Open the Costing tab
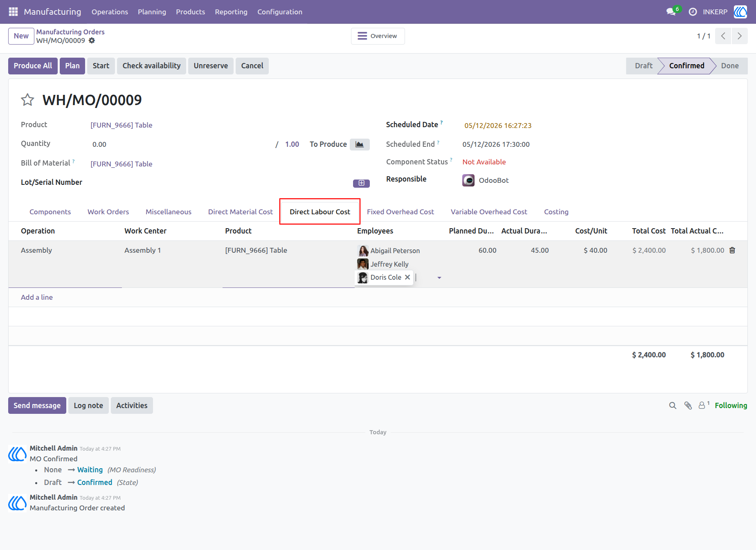 (556, 212)
